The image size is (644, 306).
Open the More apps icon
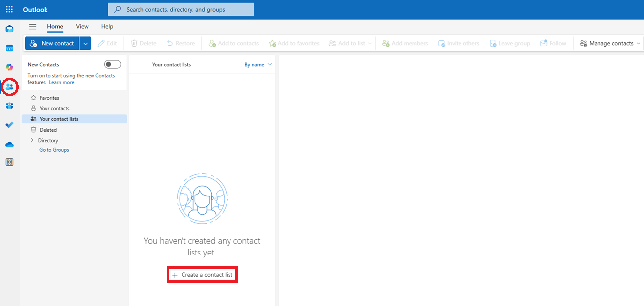[x=9, y=162]
